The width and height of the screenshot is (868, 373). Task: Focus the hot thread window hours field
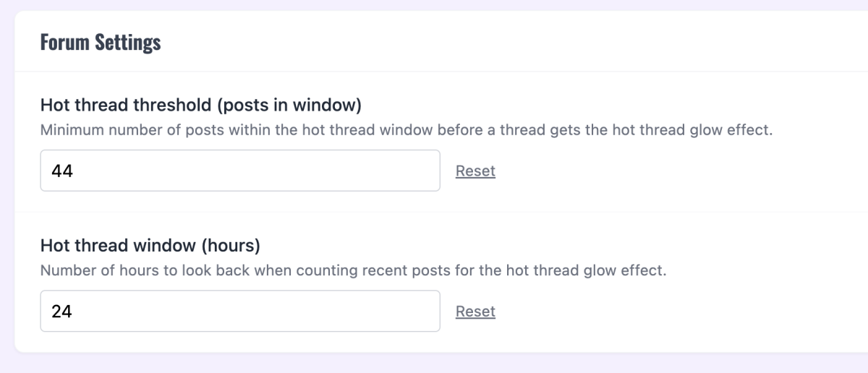click(239, 311)
